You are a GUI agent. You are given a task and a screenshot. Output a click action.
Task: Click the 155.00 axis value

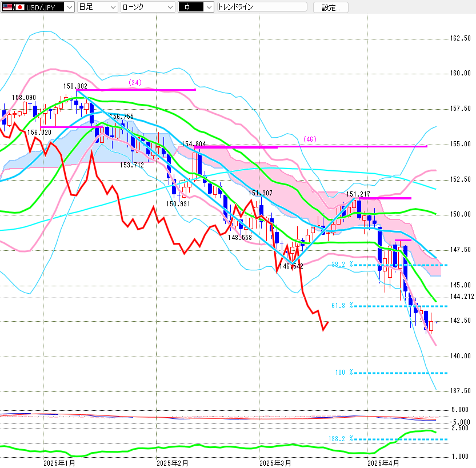tap(460, 144)
